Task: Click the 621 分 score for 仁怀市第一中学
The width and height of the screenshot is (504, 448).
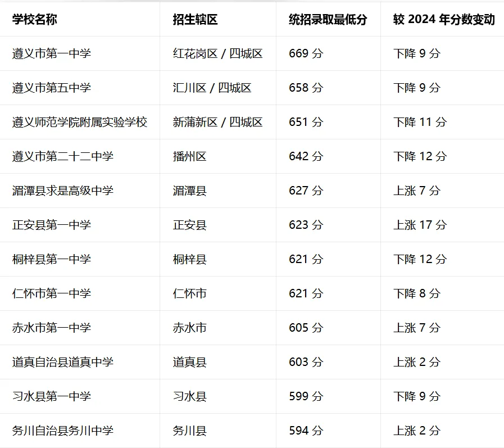Action: click(304, 293)
